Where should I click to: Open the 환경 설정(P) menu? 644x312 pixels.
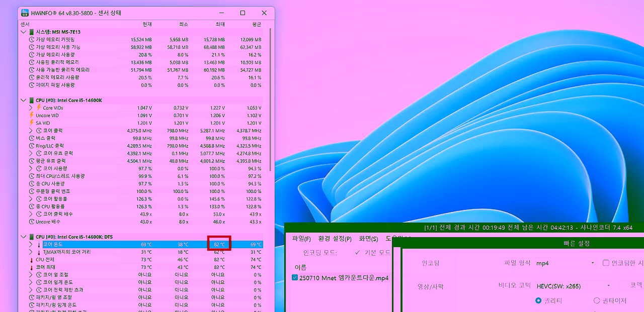click(335, 238)
